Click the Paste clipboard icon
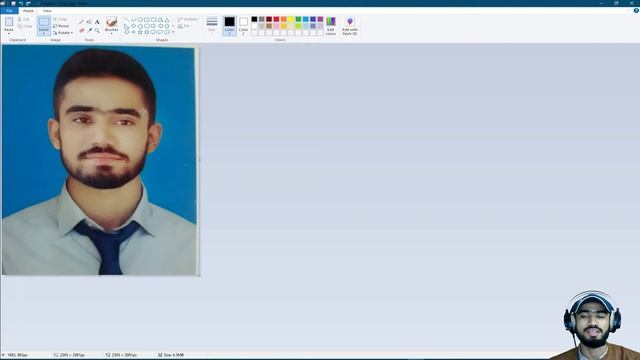The height and width of the screenshot is (360, 640). tap(9, 22)
